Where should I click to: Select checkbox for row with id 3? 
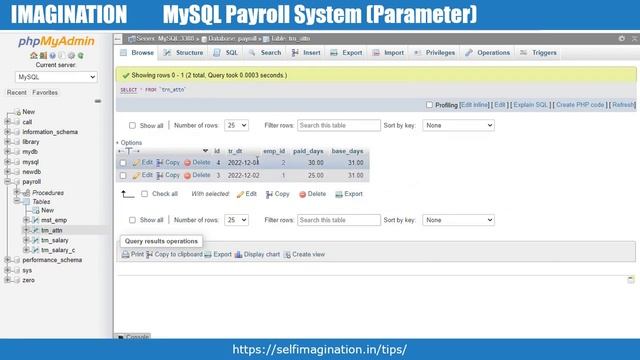pyautogui.click(x=123, y=176)
